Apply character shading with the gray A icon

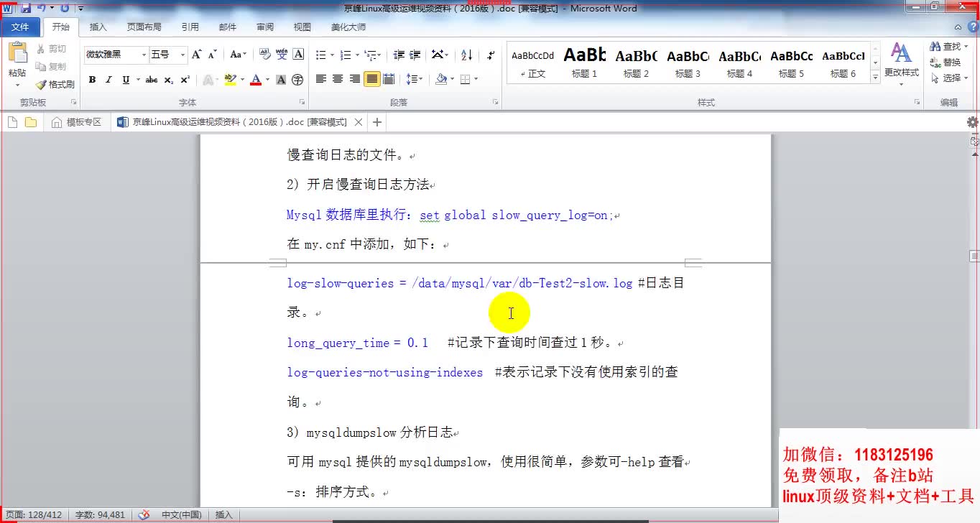coord(281,80)
